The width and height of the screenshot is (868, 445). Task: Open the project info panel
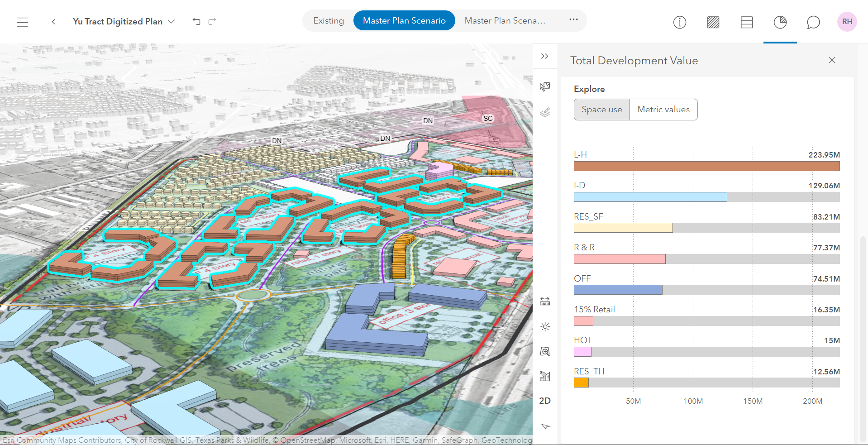click(679, 22)
